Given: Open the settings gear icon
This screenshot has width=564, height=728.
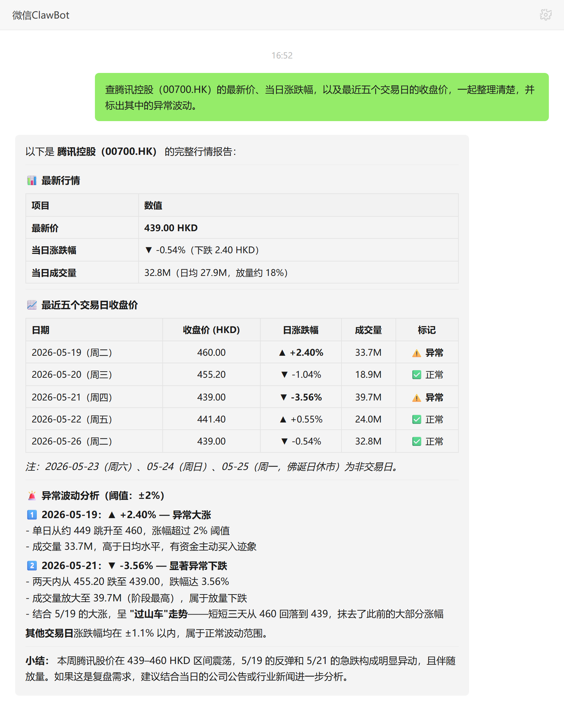Looking at the screenshot, I should (545, 15).
